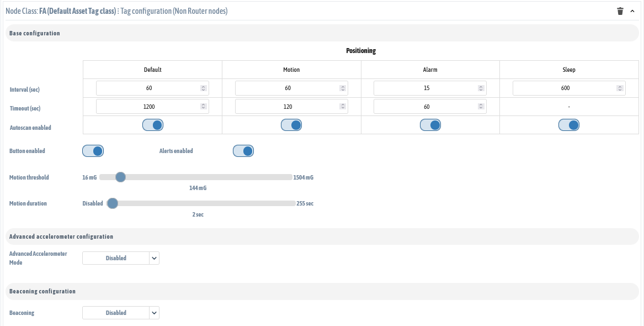This screenshot has width=644, height=326.
Task: Disable Autoscan for the Default column
Action: tap(153, 125)
